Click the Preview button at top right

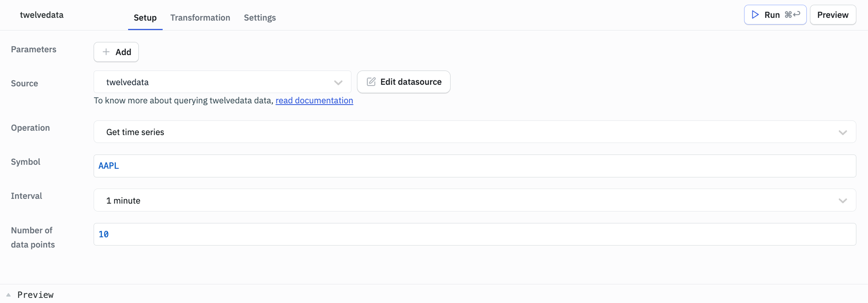pyautogui.click(x=833, y=15)
